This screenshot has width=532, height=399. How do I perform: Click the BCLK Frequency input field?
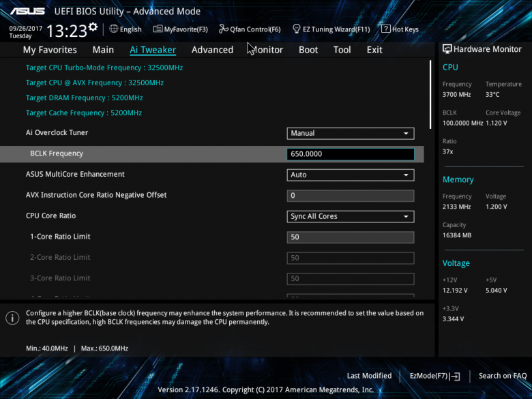click(350, 154)
